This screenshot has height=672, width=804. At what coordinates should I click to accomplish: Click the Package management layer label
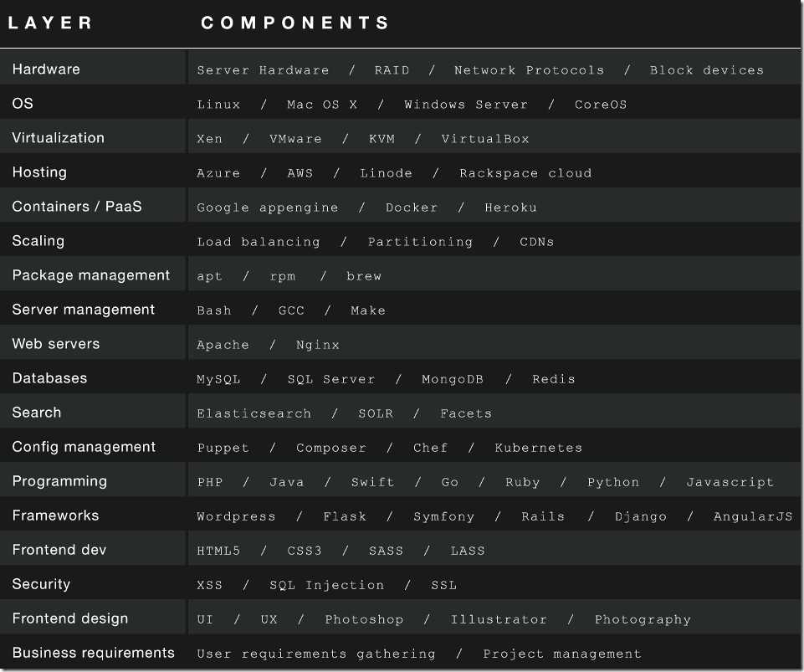point(91,275)
